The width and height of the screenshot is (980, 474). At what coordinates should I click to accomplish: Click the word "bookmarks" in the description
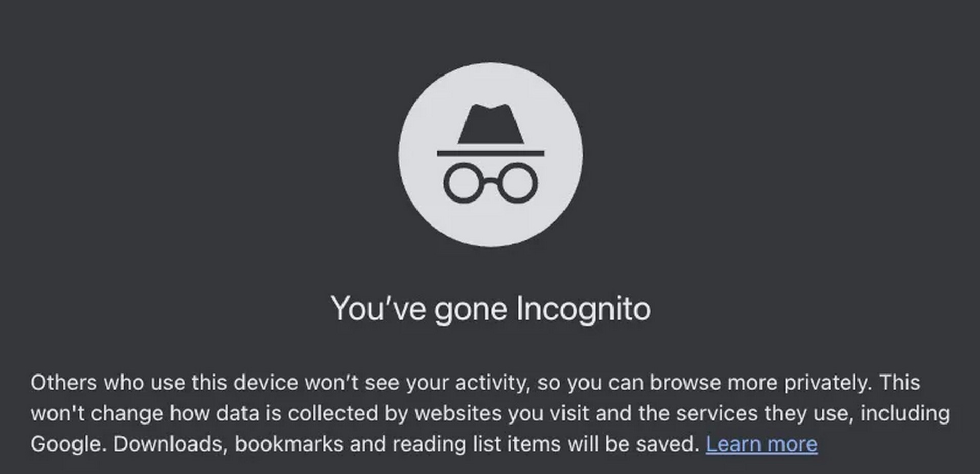(289, 444)
